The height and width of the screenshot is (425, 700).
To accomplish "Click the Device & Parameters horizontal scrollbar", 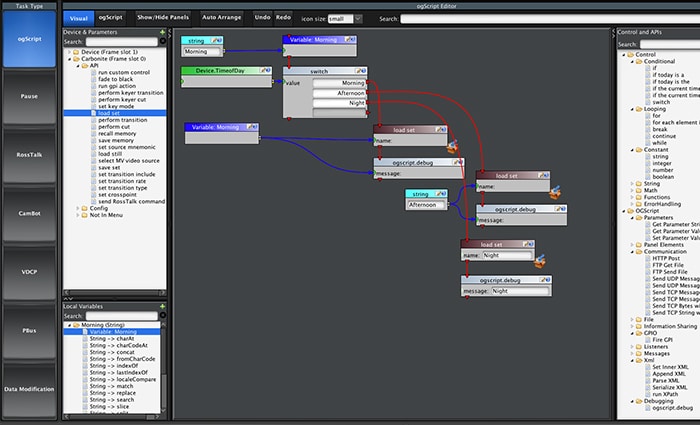I will pos(115,293).
